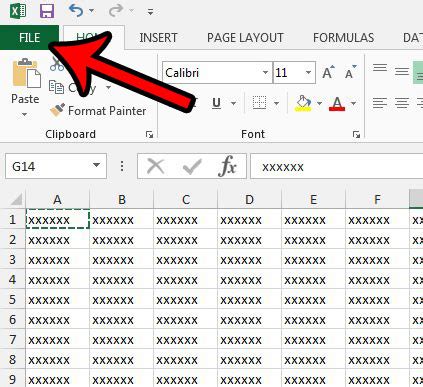Click cell D5
Image resolution: width=423 pixels, height=387 pixels.
[x=249, y=299]
